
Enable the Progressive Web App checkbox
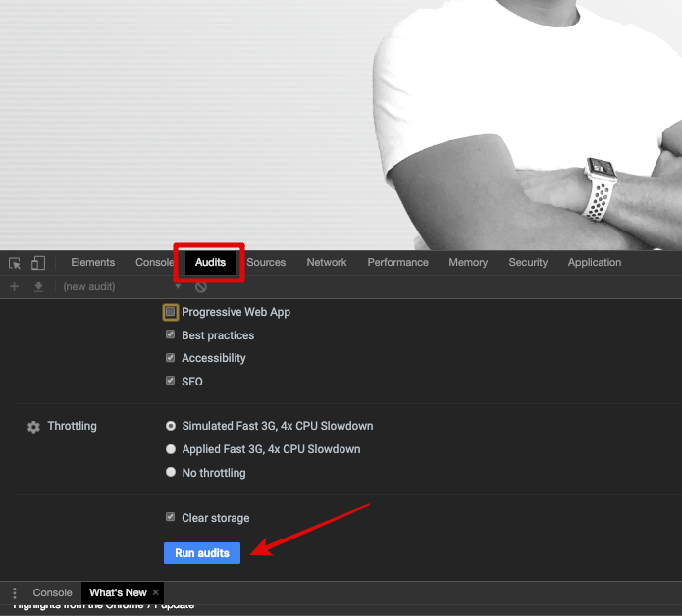171,312
